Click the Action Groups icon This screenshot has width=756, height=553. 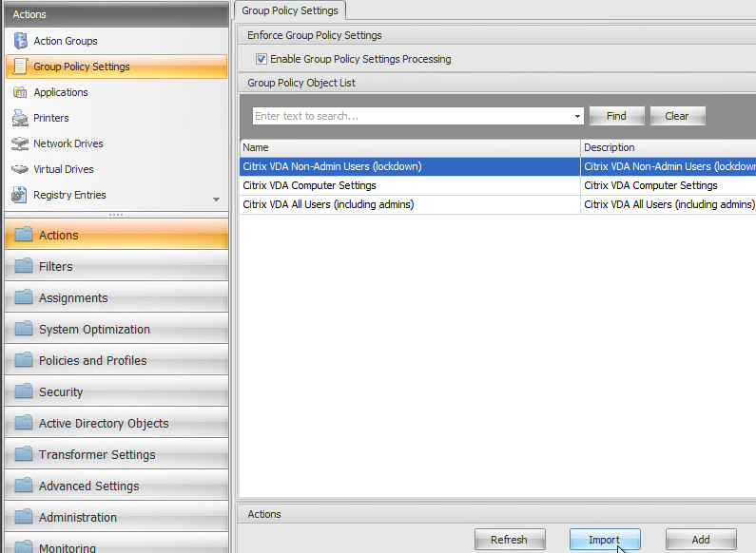[20, 41]
